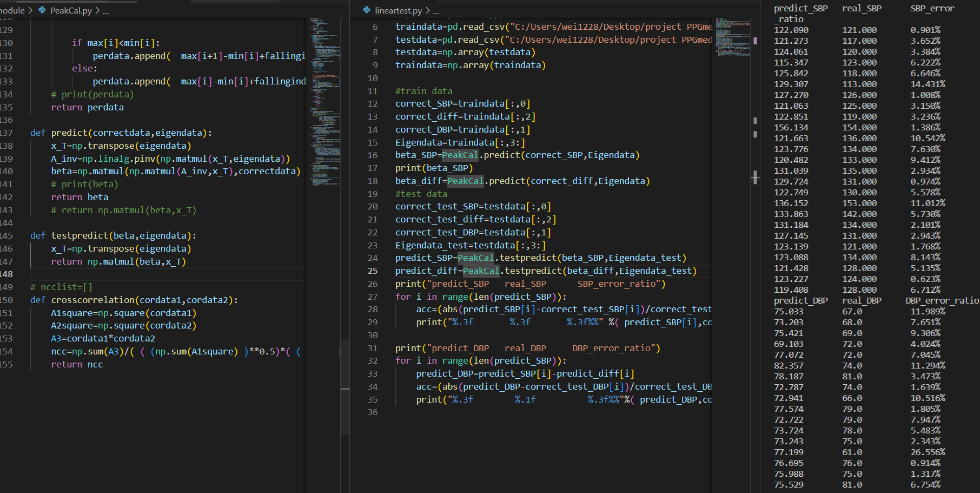Viewport: 980px width, 493px height.
Task: Click the Python icon beside lineartest.py breadcrumb
Action: point(367,10)
